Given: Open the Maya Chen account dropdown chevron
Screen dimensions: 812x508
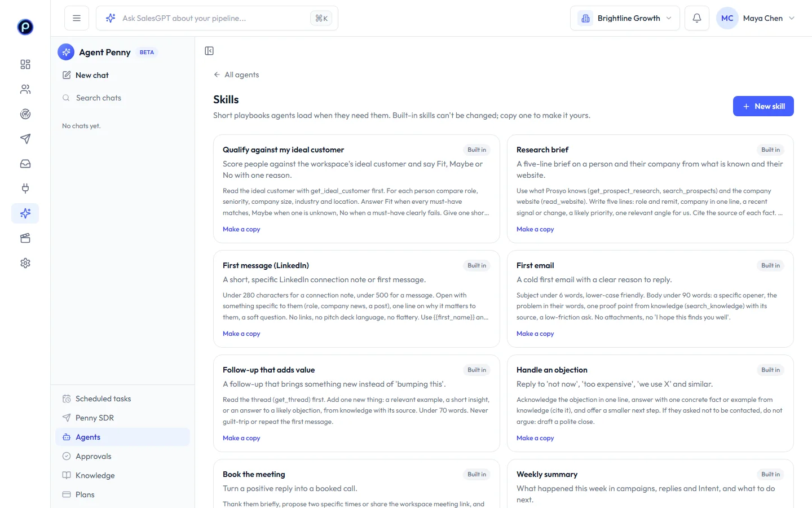Looking at the screenshot, I should (792, 18).
